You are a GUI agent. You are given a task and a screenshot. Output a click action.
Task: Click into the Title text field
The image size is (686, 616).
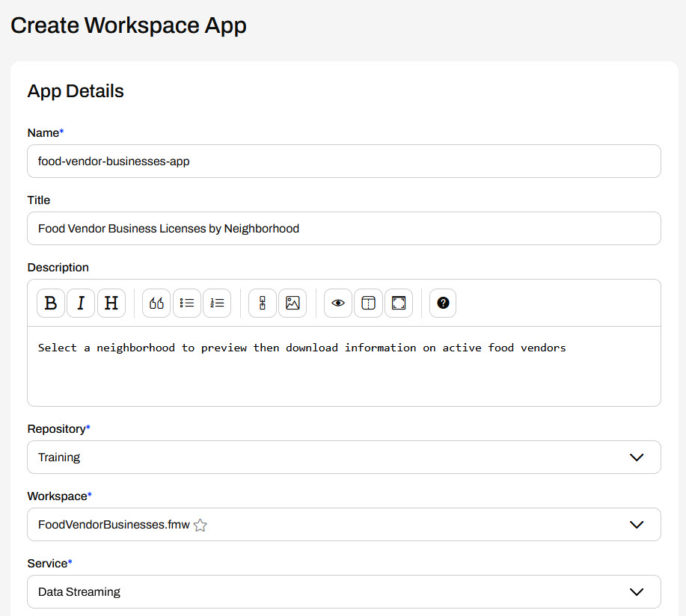(343, 228)
